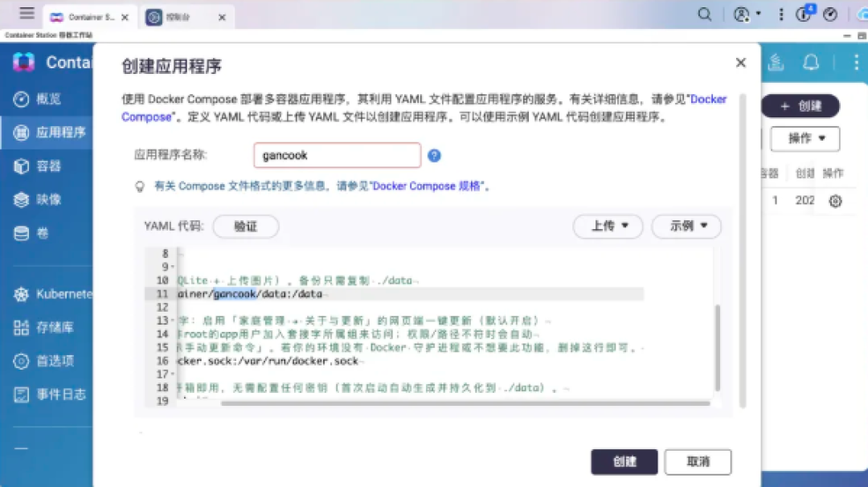Click the + 创建 button in background window
Image resolution: width=868 pixels, height=487 pixels.
tap(800, 106)
